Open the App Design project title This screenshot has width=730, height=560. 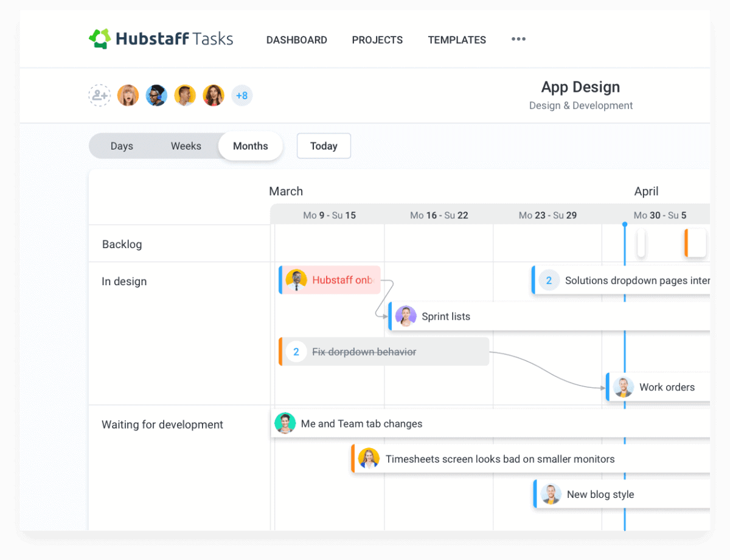pyautogui.click(x=580, y=87)
